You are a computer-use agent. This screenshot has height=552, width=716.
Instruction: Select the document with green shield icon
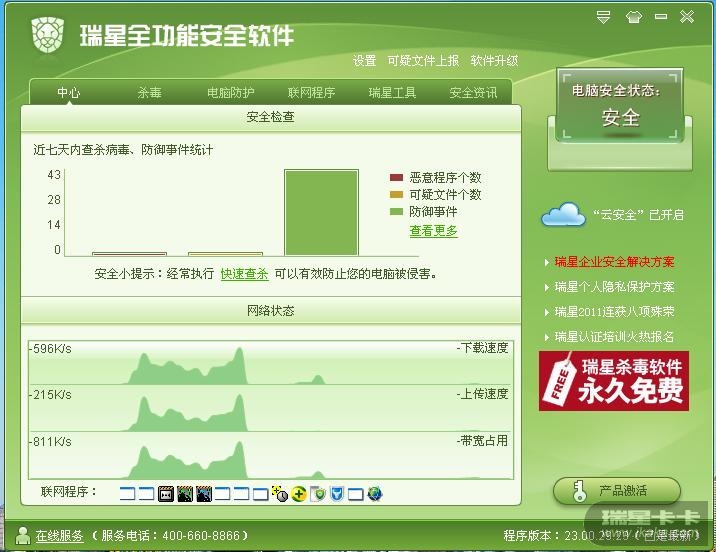pyautogui.click(x=318, y=494)
